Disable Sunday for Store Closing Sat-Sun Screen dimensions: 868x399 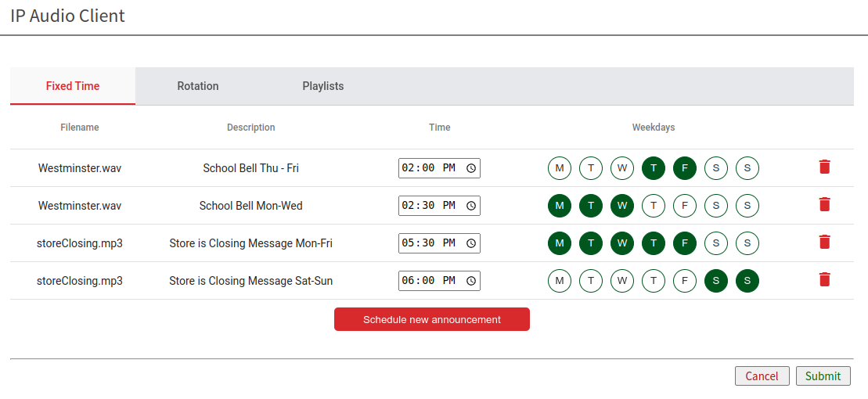coord(747,281)
